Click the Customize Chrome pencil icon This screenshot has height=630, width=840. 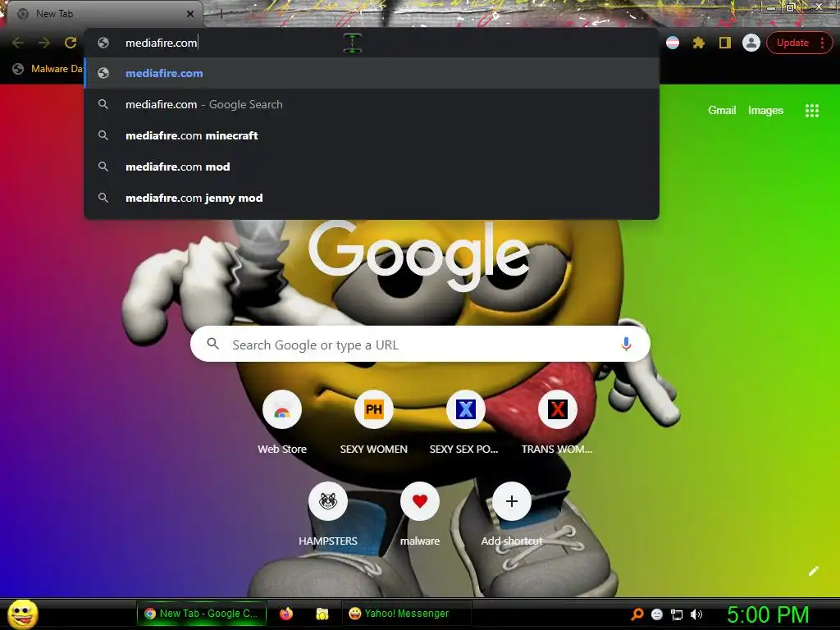[813, 571]
